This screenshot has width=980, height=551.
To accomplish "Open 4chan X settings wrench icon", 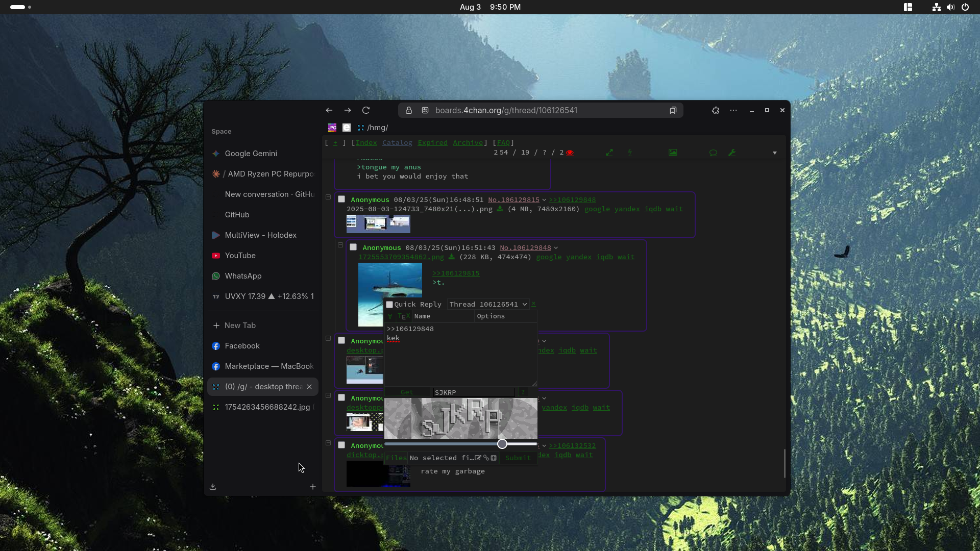I will click(732, 153).
